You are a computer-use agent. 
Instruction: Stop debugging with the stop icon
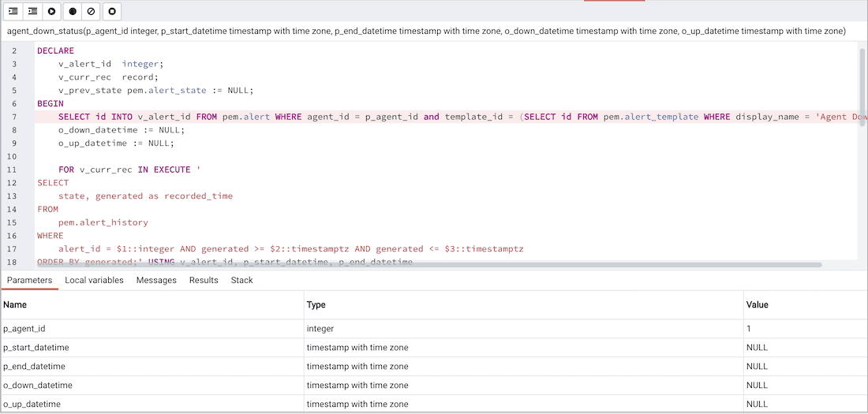[x=112, y=11]
